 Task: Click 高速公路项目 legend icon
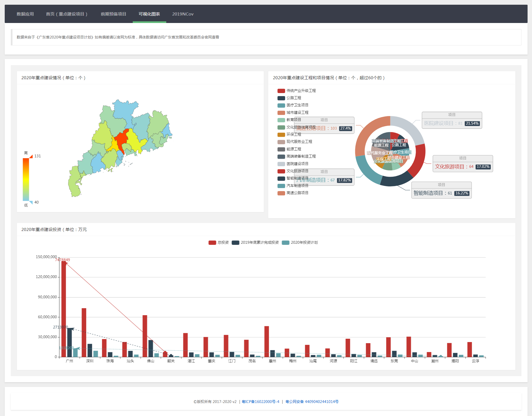pos(281,193)
